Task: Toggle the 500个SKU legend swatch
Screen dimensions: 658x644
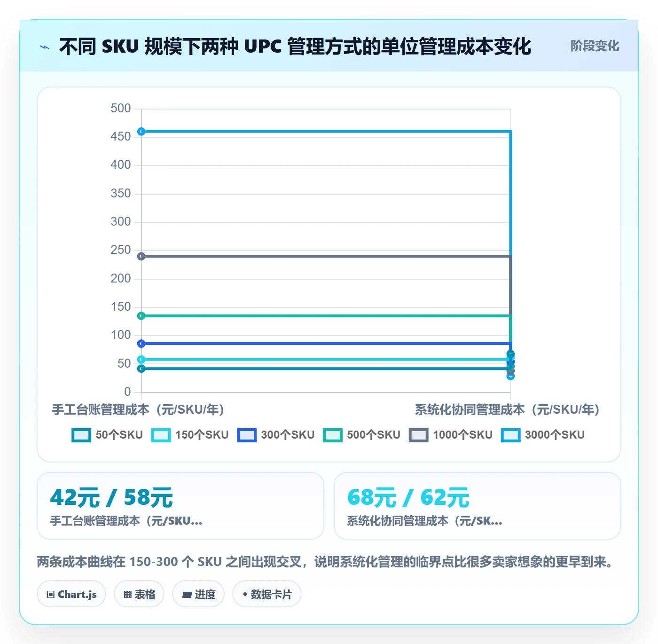Action: (x=333, y=435)
